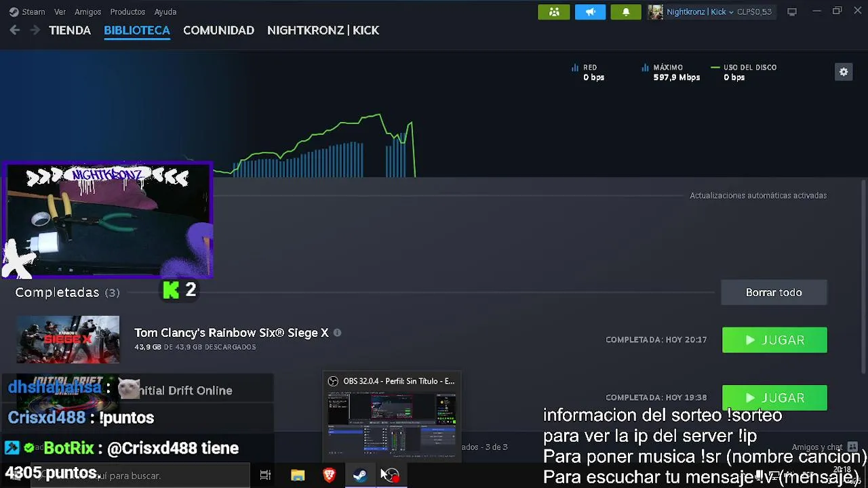
Task: Click info icon beside Siege X title
Action: point(337,333)
